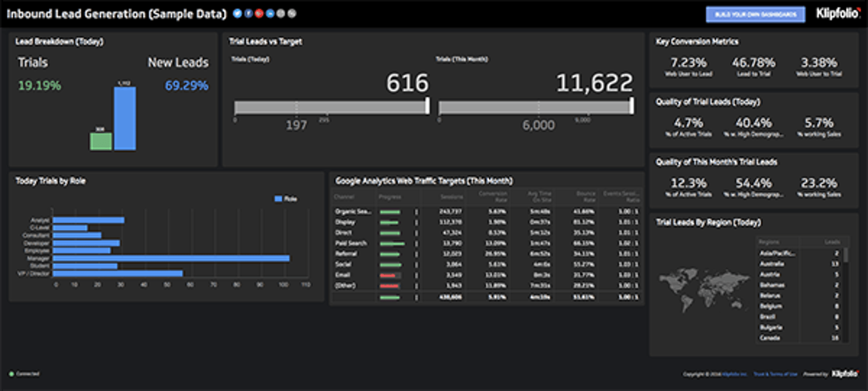Click the region table scrollbar
This screenshot has height=391, width=868.
click(x=845, y=255)
